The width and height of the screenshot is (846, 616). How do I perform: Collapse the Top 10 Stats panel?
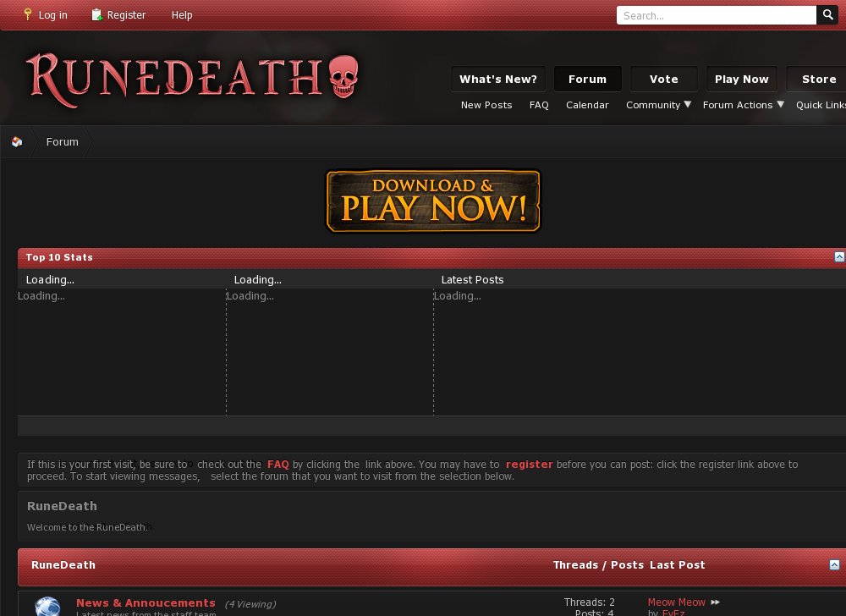tap(838, 256)
